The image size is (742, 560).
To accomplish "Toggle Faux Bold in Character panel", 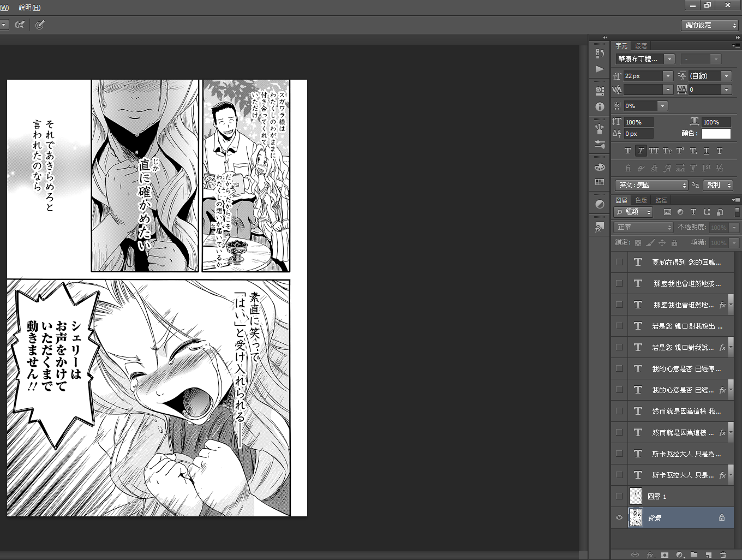I will point(627,151).
